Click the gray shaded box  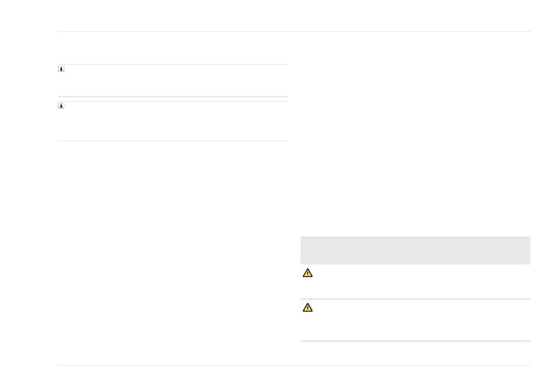[415, 251]
